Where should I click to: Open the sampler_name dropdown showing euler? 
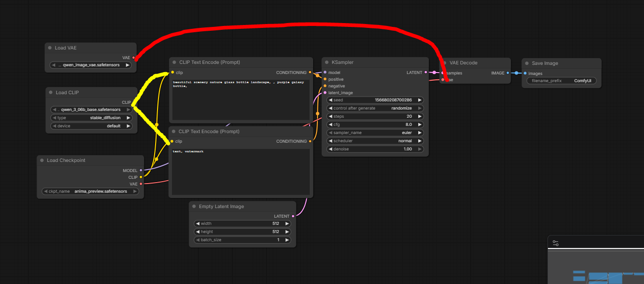[x=375, y=133]
